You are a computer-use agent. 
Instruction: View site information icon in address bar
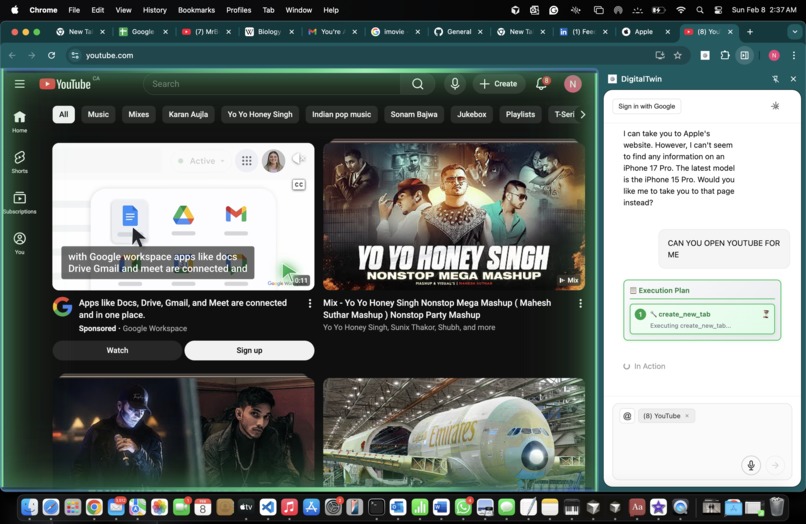[x=75, y=55]
